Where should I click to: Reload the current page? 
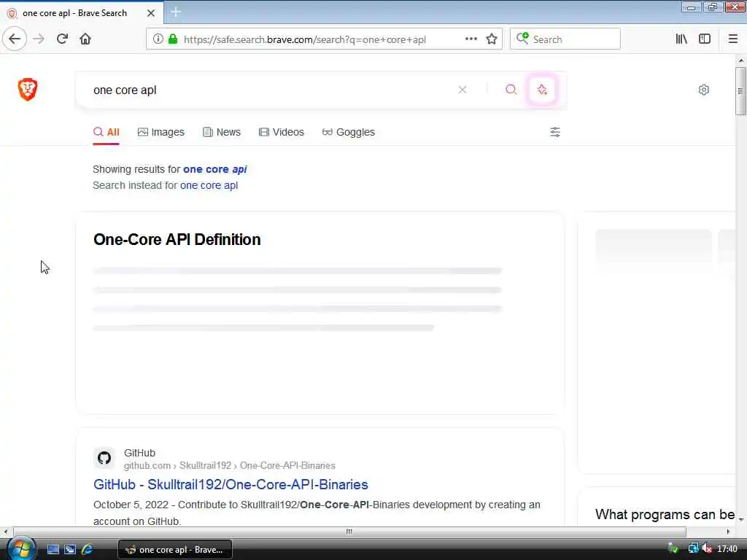click(x=62, y=39)
